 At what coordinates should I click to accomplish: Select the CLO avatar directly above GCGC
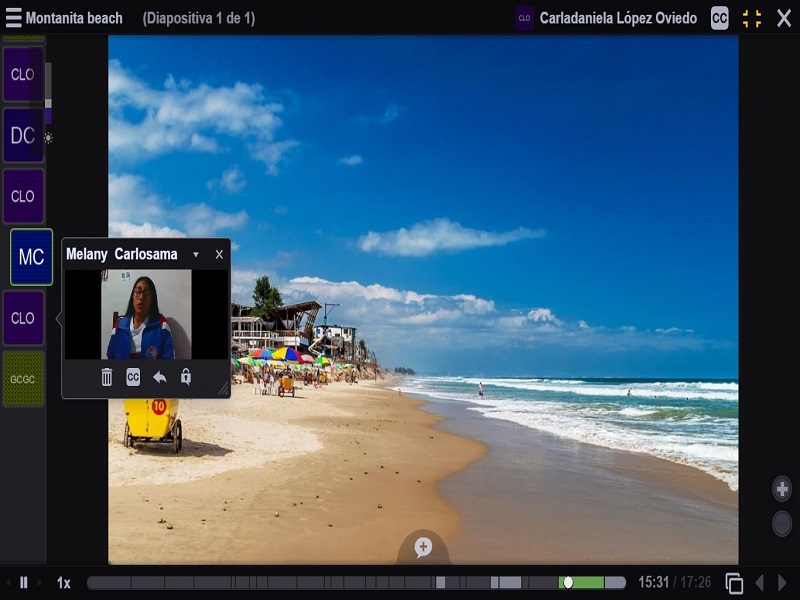coord(23,318)
